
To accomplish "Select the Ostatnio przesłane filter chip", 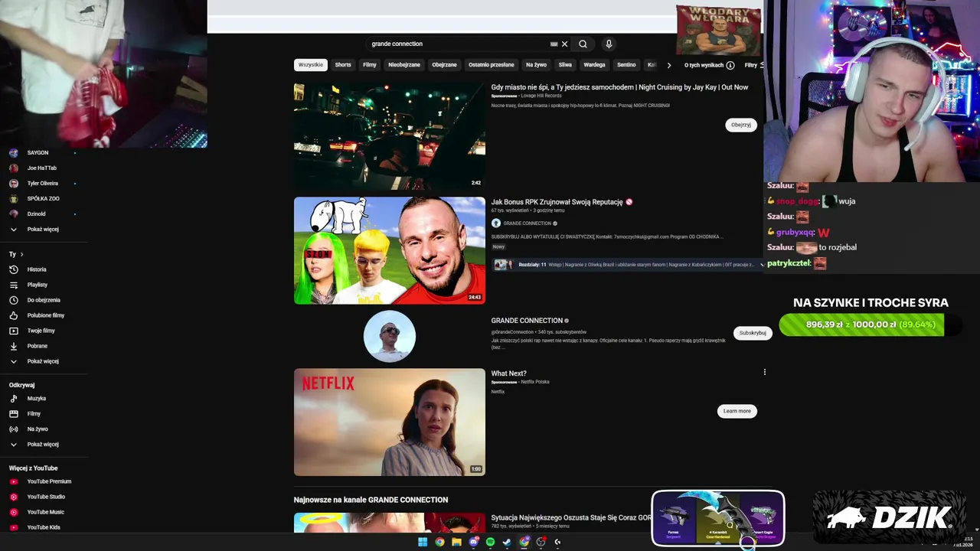I will pyautogui.click(x=492, y=65).
